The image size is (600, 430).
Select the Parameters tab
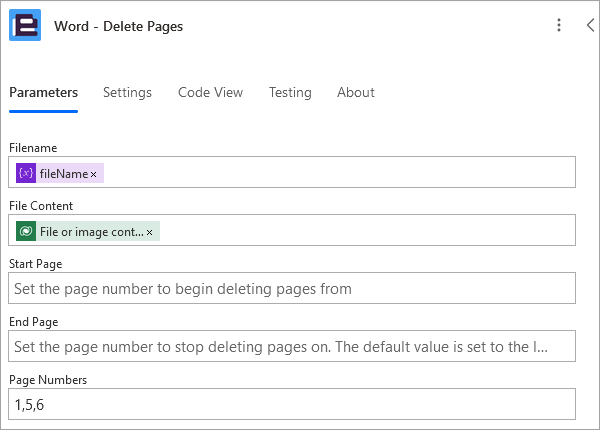click(x=44, y=93)
